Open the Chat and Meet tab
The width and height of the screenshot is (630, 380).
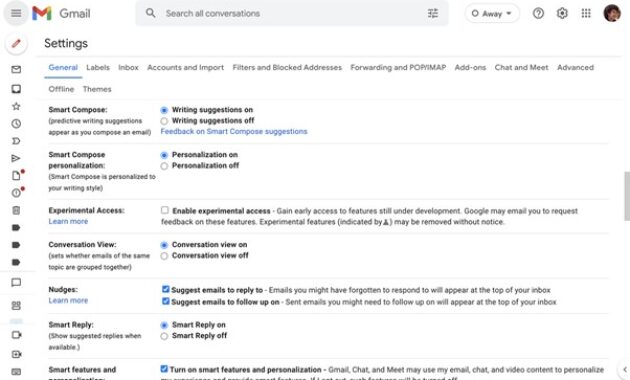coord(521,67)
